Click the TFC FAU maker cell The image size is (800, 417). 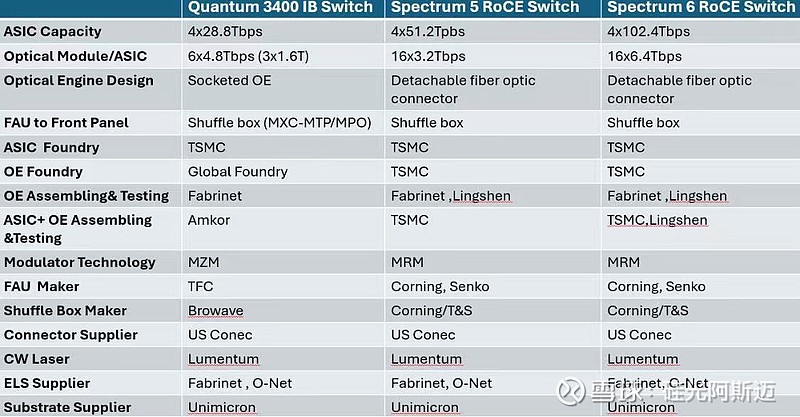click(201, 287)
